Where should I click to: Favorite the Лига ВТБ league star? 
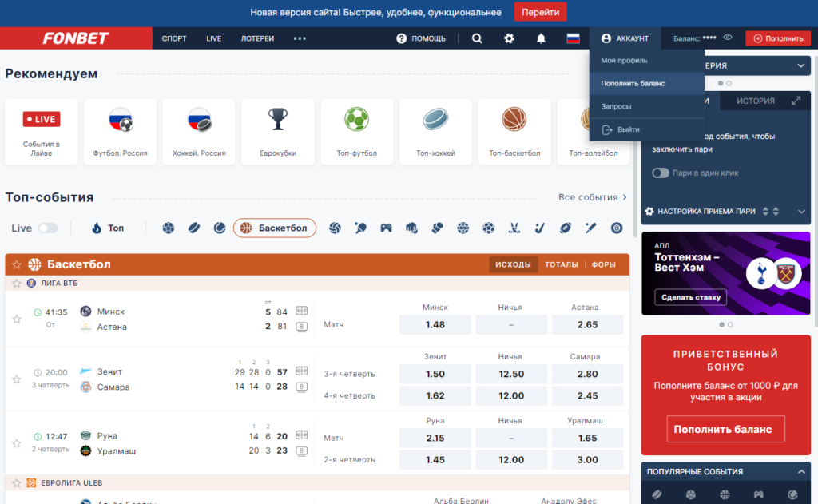tap(17, 284)
